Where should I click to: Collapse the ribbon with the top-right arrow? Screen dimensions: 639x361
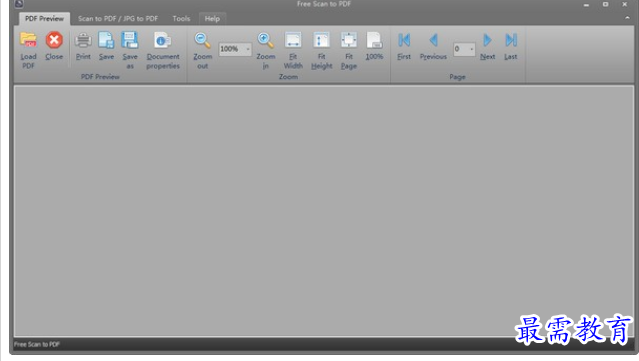point(627,18)
